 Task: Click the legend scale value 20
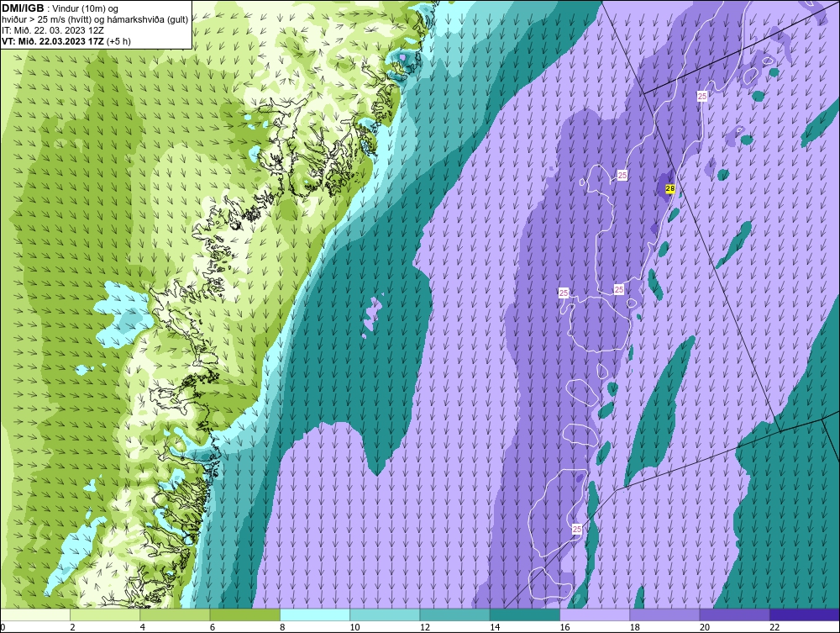[x=704, y=628]
